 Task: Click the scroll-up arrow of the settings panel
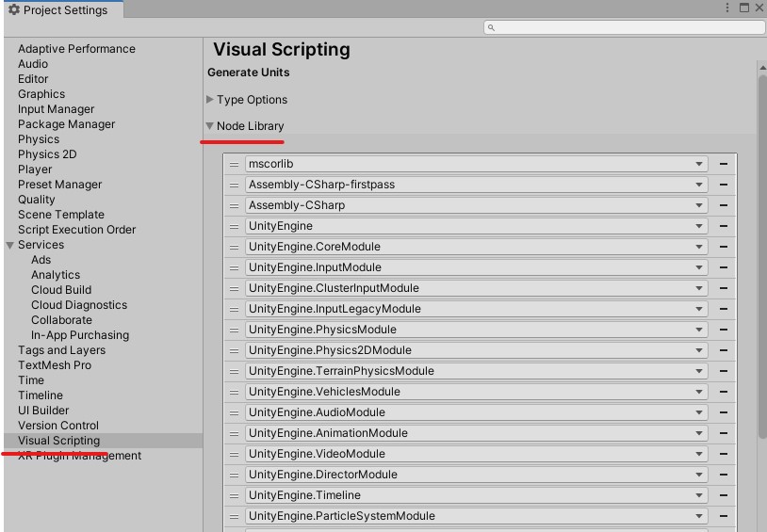(x=762, y=68)
